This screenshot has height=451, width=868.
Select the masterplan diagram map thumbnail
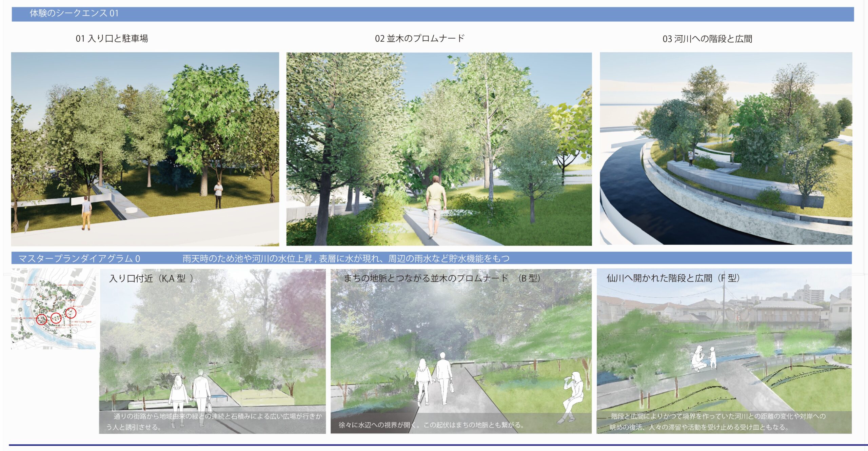pos(53,309)
